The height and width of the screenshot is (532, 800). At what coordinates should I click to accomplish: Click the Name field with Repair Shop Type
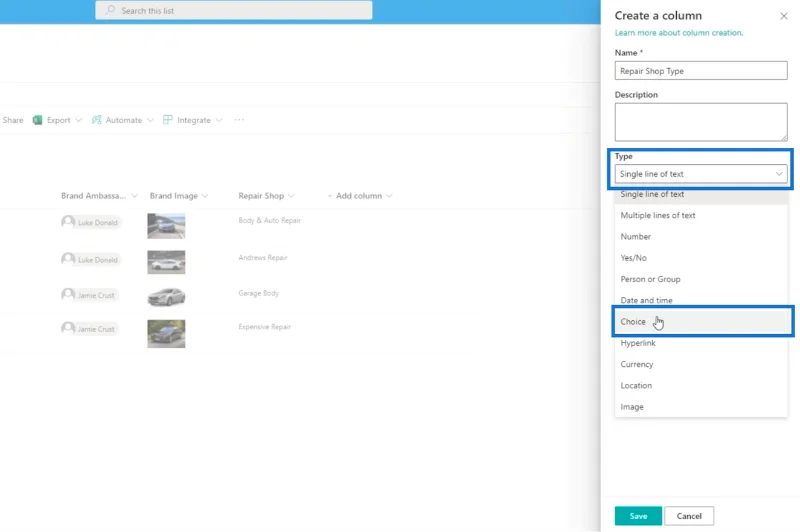tap(701, 71)
